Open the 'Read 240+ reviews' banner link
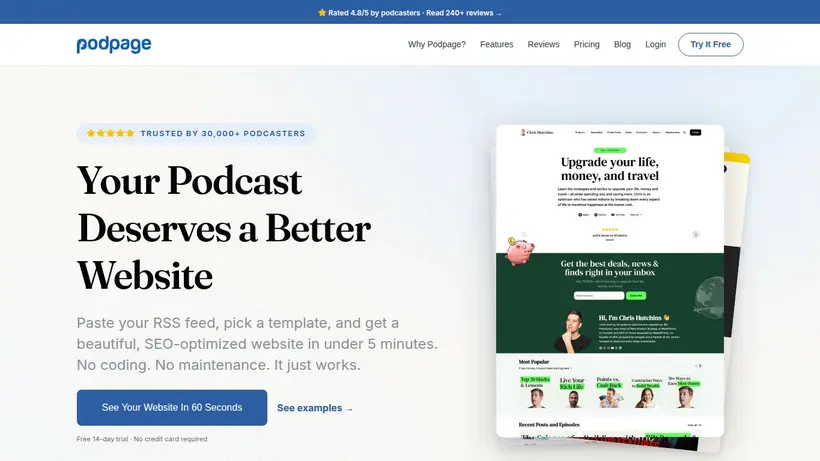This screenshot has width=820, height=461. coord(463,13)
